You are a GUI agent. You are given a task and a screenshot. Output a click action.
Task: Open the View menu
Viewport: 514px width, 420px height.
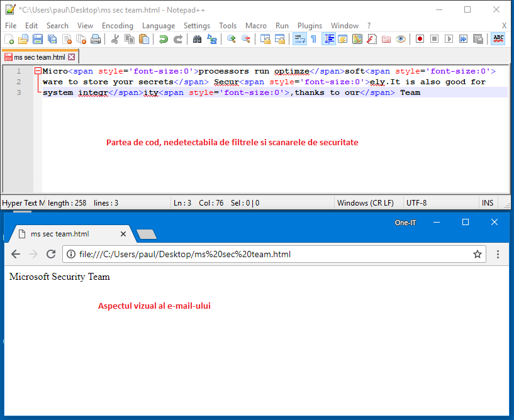(85, 26)
